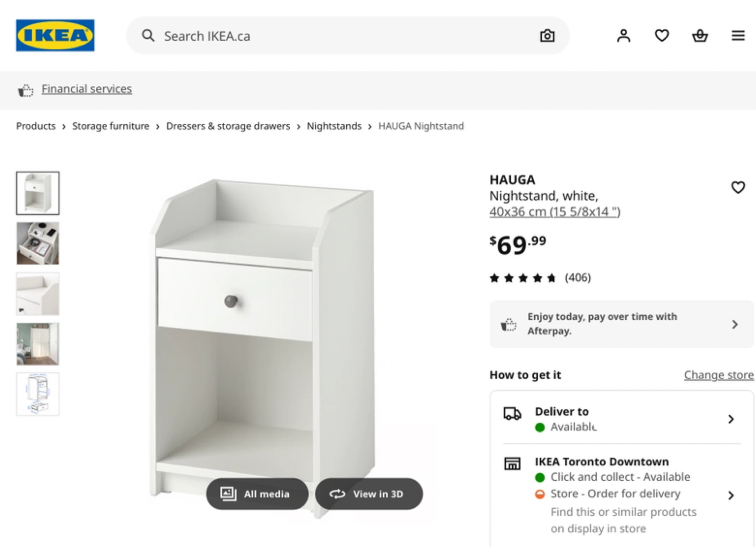Open favourites list heart in header
756x547 pixels.
(662, 36)
